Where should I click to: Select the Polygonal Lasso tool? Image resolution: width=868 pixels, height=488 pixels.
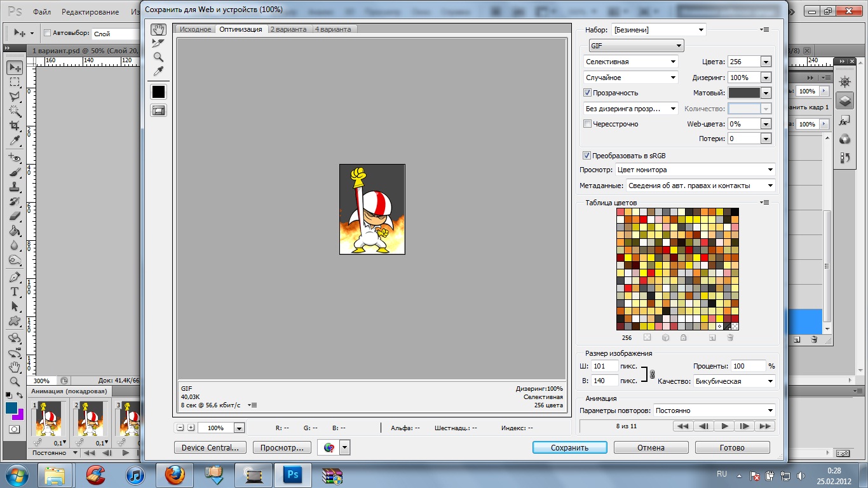point(15,97)
